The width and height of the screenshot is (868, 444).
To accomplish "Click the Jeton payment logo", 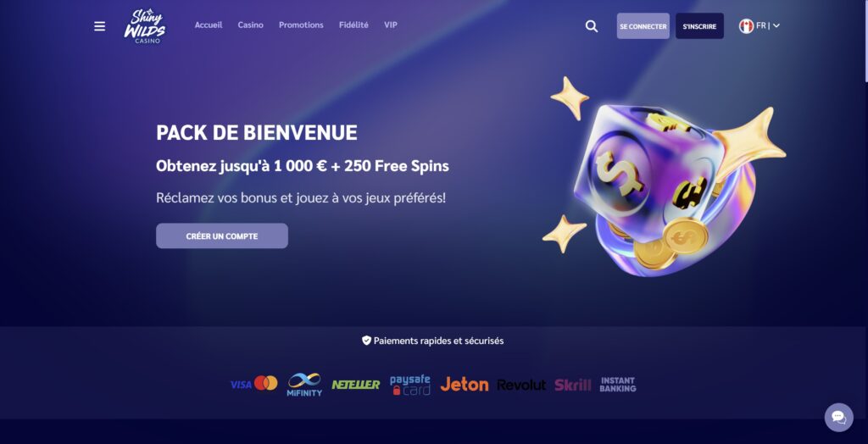I will (x=465, y=384).
